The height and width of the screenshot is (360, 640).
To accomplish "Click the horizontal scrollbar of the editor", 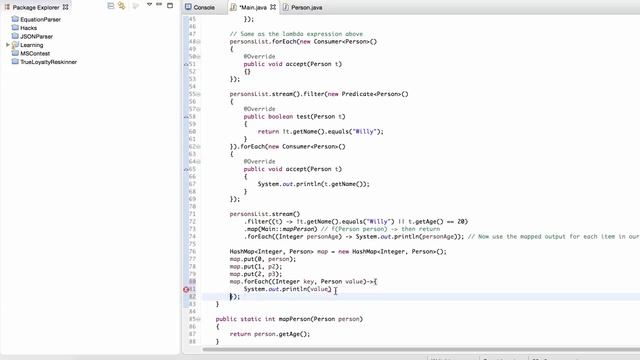I will tap(421, 349).
